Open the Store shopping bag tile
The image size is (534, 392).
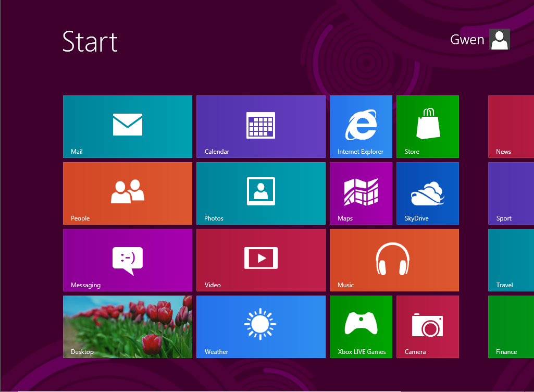[427, 127]
